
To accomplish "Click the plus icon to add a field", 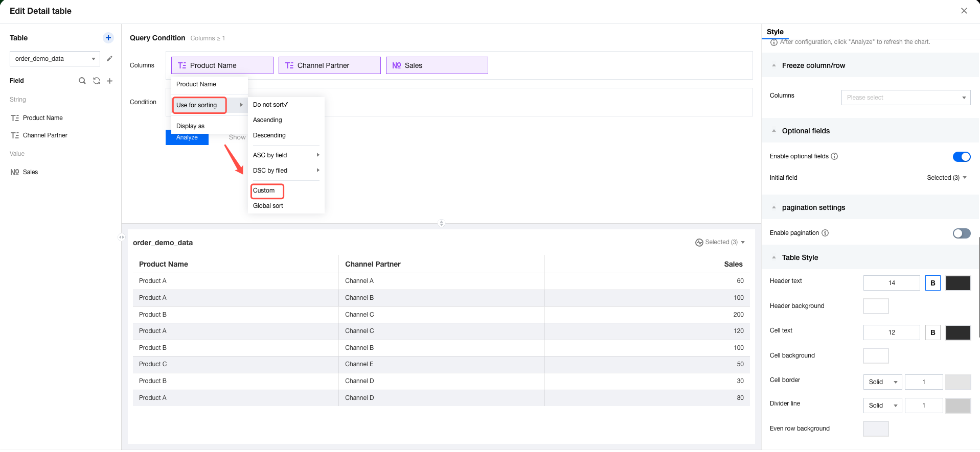I will 109,81.
